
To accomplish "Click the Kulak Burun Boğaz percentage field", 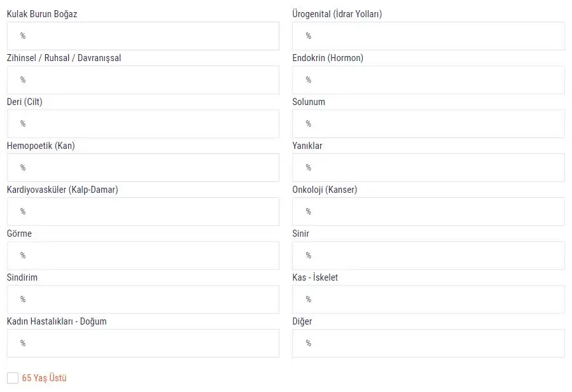I will pos(143,36).
